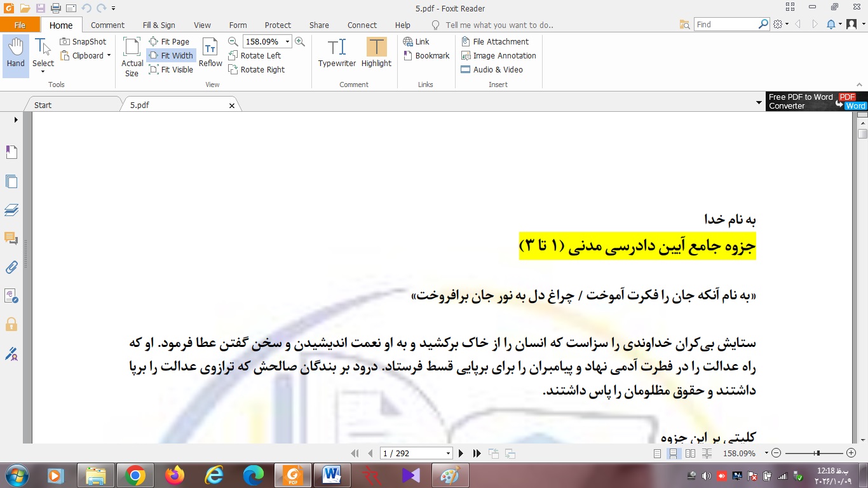868x488 pixels.
Task: Open the bookmarks panel in left sidebar
Action: click(x=11, y=152)
